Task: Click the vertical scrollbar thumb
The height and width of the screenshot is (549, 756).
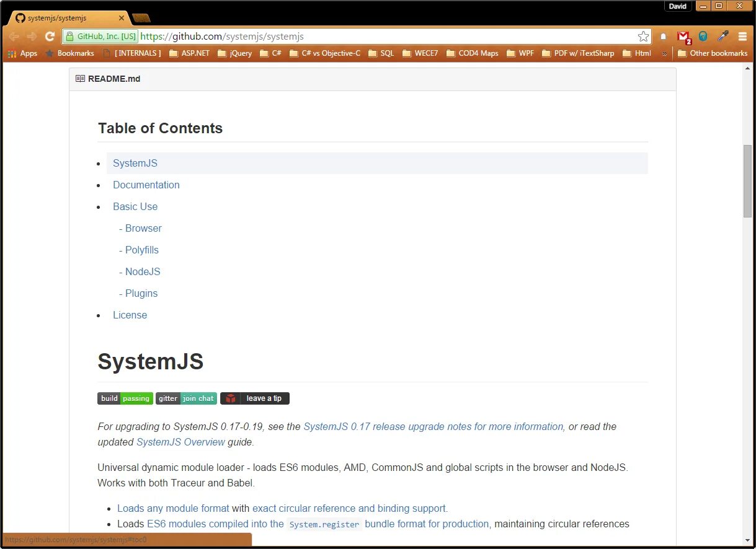Action: click(x=748, y=181)
